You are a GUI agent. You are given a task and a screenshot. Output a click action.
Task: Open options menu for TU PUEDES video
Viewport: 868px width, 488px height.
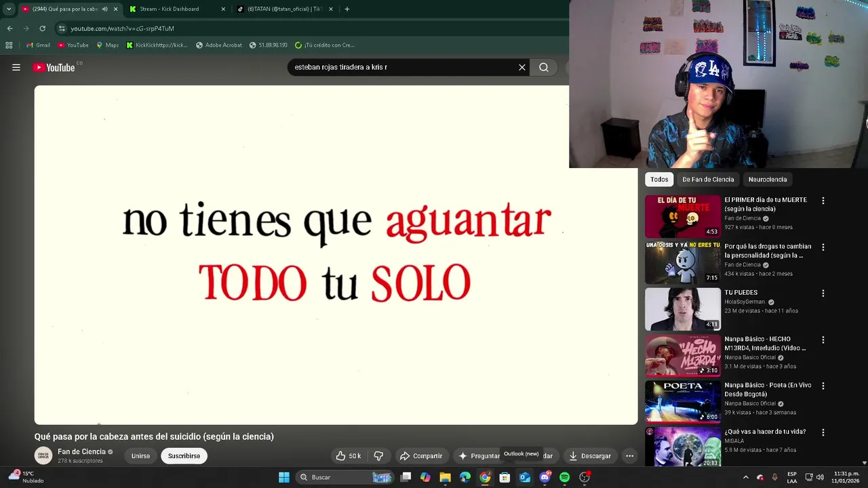click(823, 293)
